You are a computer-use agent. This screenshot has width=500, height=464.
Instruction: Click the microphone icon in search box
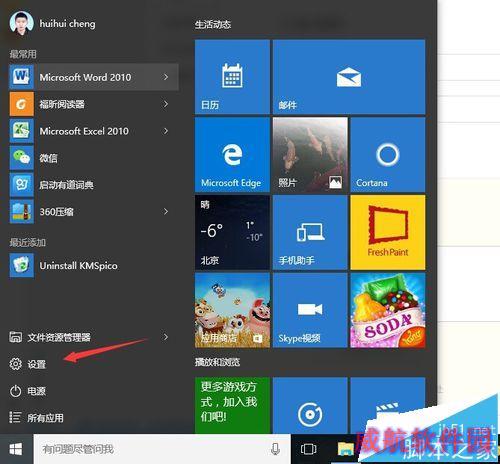click(275, 449)
